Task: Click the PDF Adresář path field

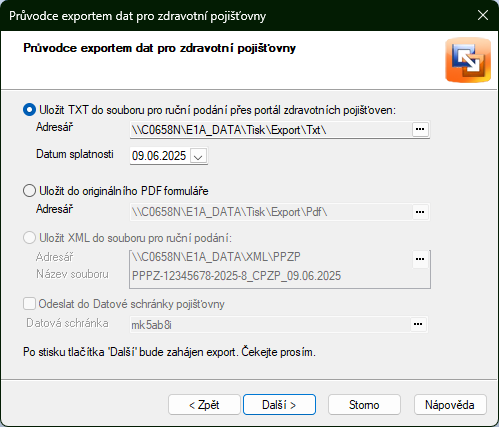Action: (x=271, y=212)
